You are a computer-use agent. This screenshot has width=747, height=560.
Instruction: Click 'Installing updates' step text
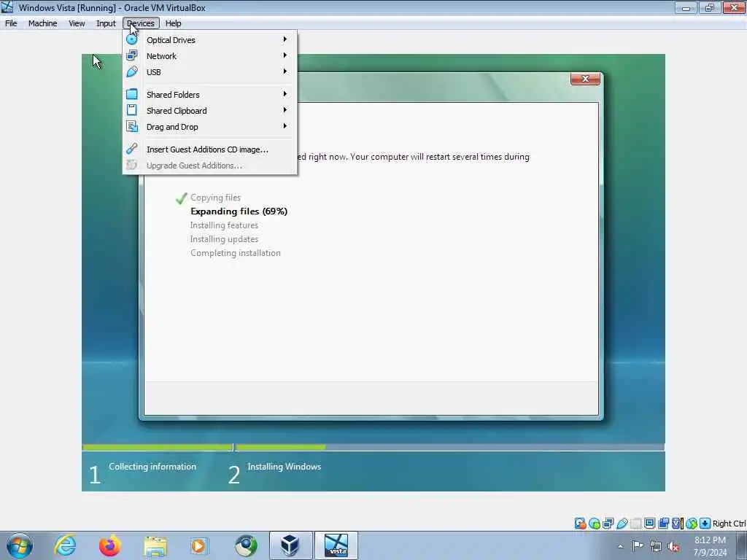224,239
